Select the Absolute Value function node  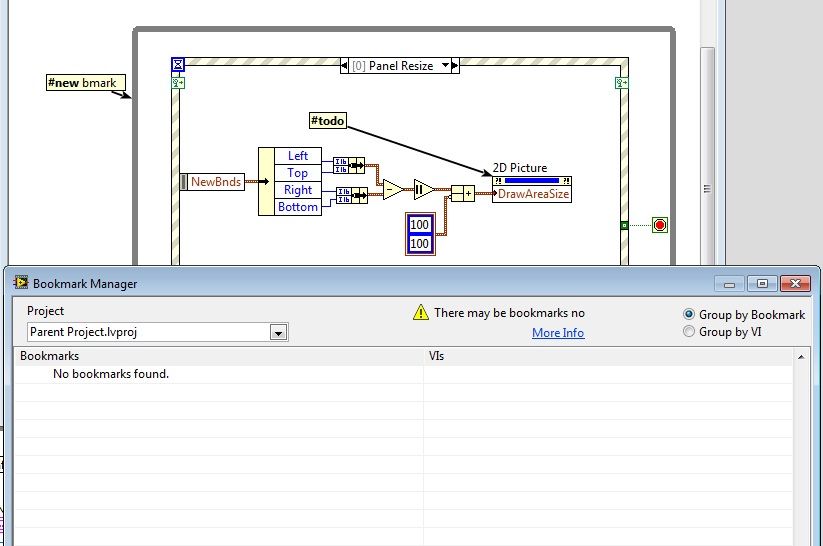click(424, 190)
